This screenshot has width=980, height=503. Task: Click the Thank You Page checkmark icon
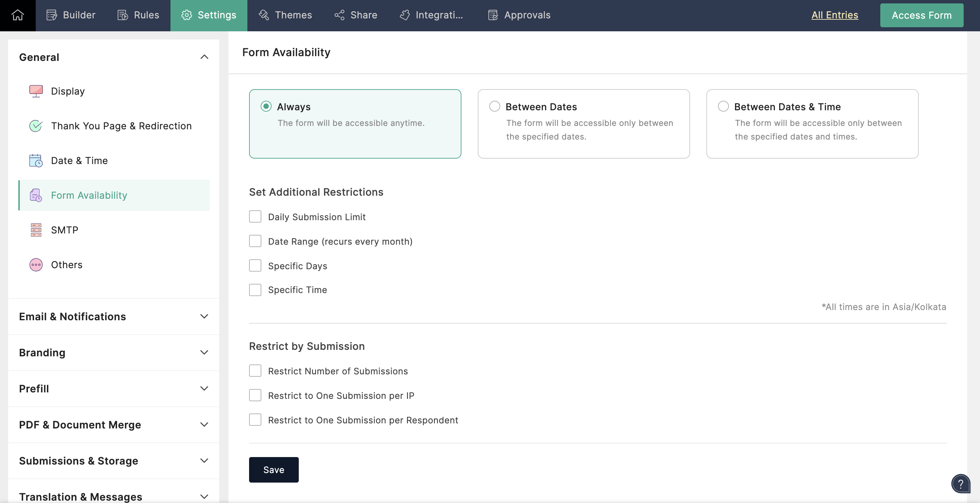pos(36,126)
